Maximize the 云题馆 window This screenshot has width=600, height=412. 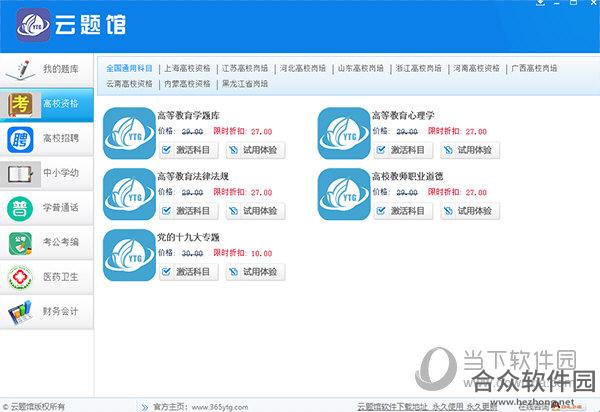(x=574, y=3)
